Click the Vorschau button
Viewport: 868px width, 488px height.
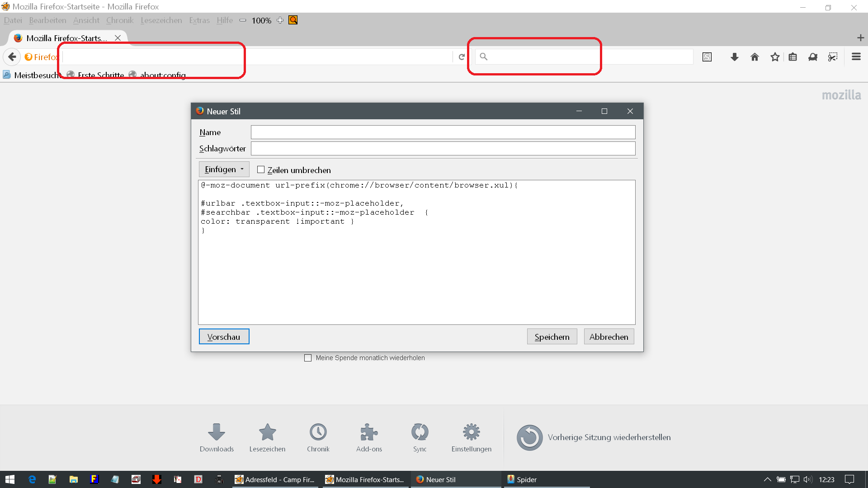[x=224, y=337]
